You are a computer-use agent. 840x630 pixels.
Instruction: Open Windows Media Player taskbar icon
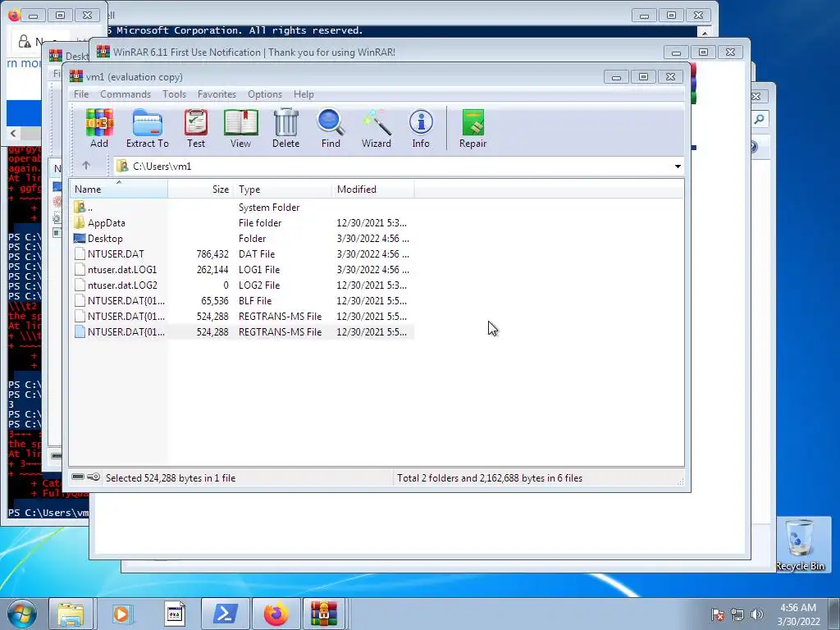click(x=121, y=614)
